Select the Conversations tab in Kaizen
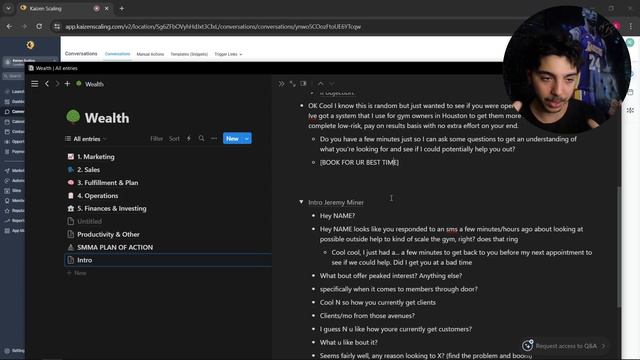 (x=117, y=54)
